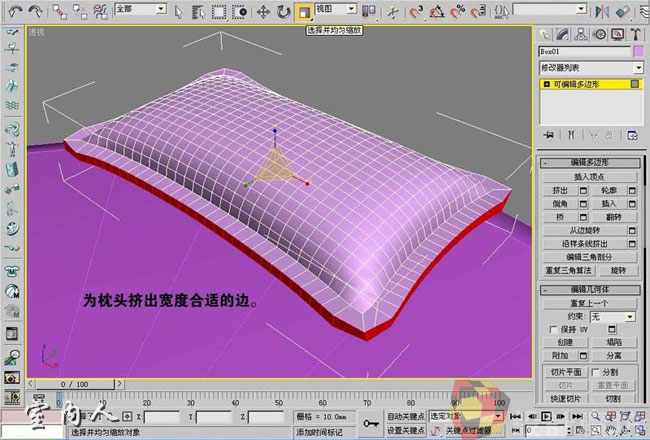Toggle Window/Crossing selection mode
Viewport: 650px width, 440px height.
click(x=240, y=12)
